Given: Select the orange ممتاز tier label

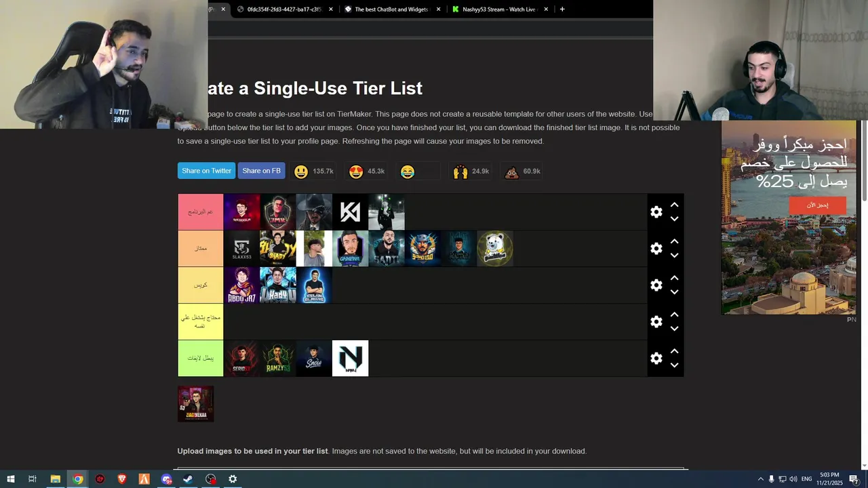Looking at the screenshot, I should [201, 249].
